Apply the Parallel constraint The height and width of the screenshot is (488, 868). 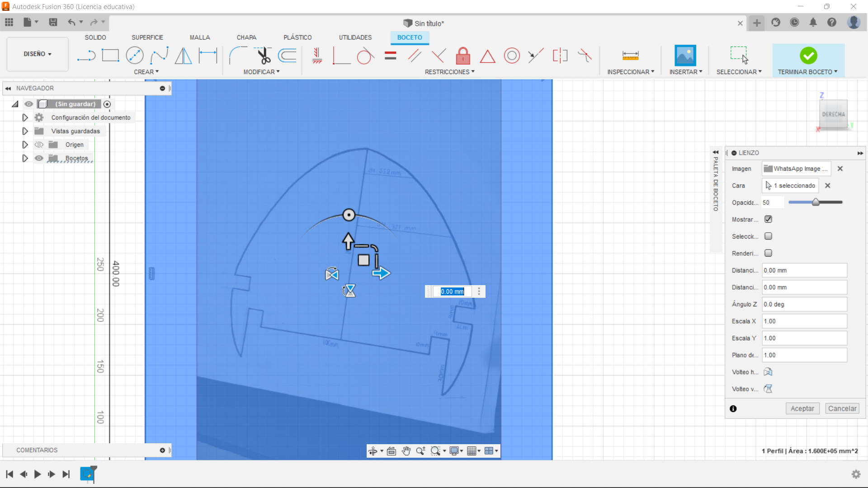coord(415,56)
